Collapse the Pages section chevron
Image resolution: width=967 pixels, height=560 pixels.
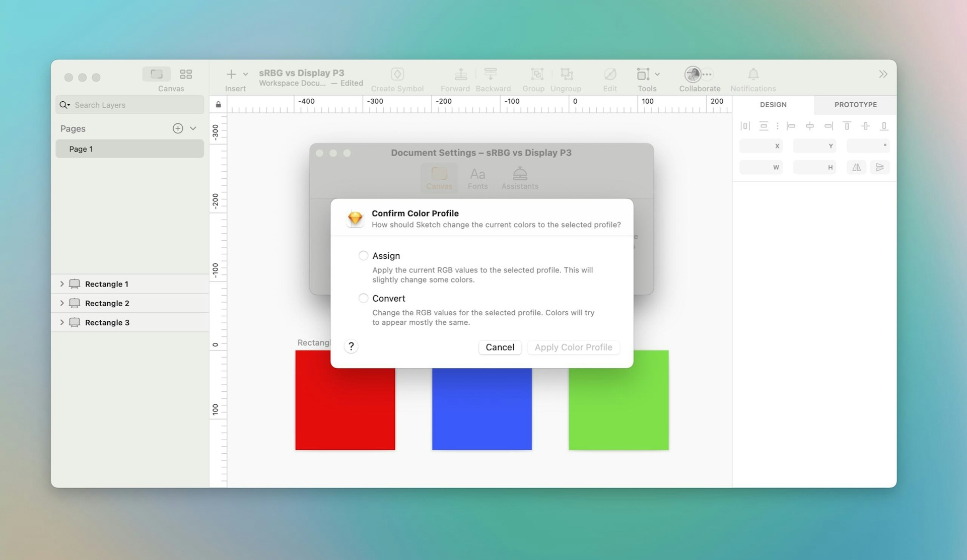tap(192, 128)
